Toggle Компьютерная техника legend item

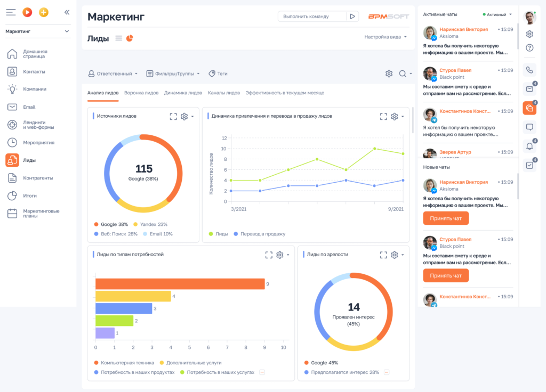[124, 363]
